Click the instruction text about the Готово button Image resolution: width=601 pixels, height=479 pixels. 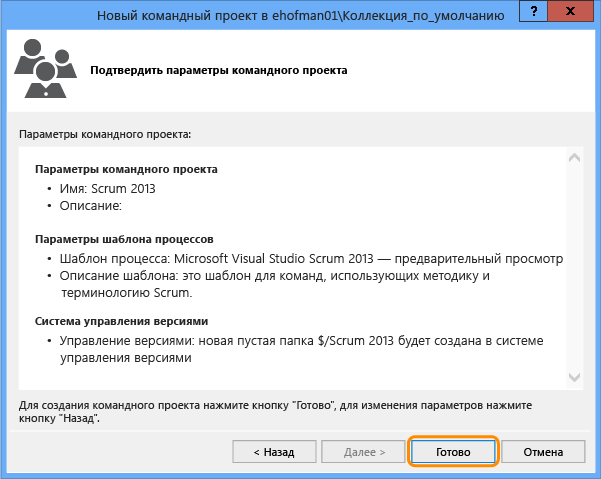pos(275,412)
